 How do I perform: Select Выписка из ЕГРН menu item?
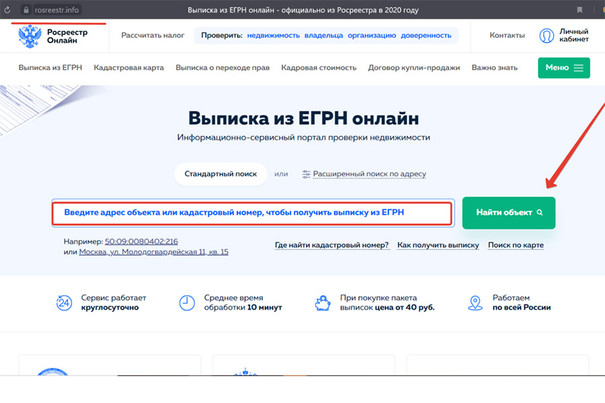click(50, 68)
